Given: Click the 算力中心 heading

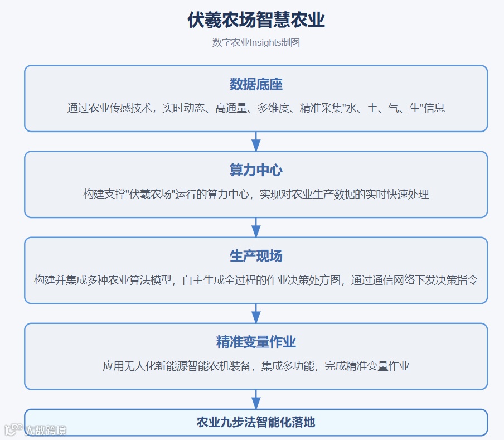Looking at the screenshot, I should [256, 170].
